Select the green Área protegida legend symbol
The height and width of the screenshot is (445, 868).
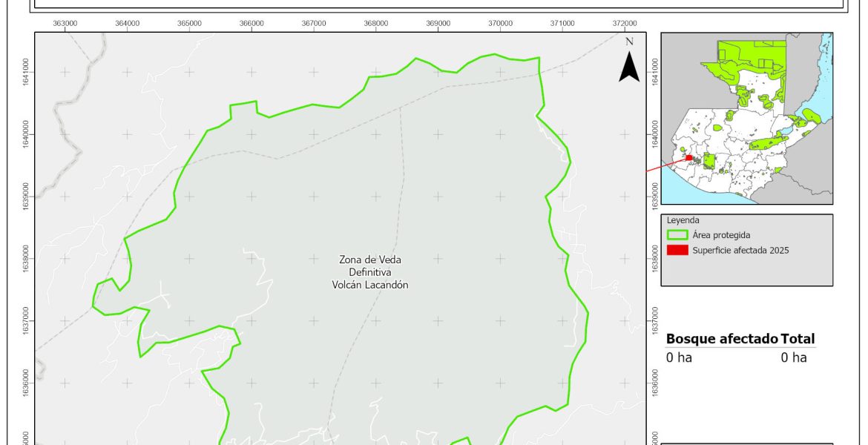[677, 235]
